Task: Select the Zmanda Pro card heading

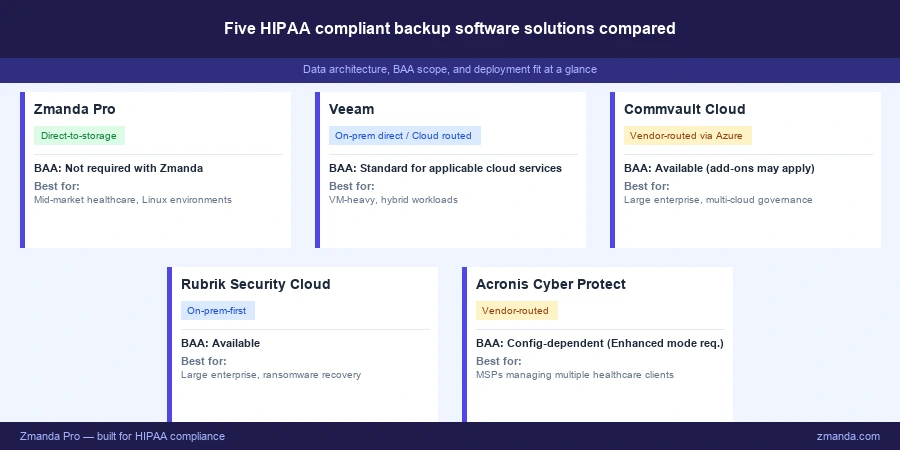Action: pyautogui.click(x=75, y=109)
